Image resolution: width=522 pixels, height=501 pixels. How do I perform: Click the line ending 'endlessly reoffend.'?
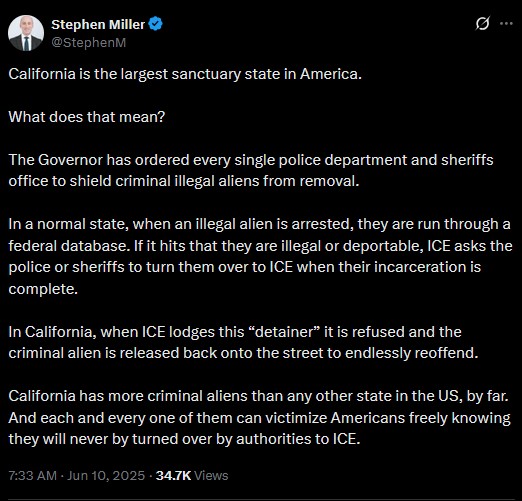coord(243,353)
